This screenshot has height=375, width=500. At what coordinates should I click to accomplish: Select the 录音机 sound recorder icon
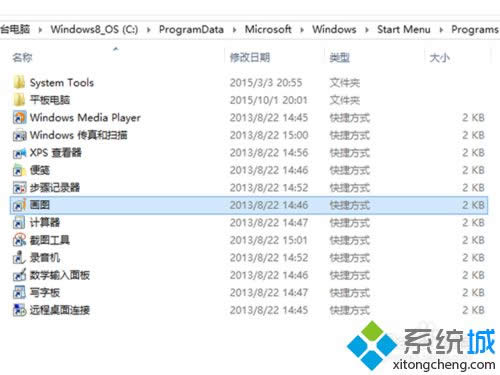point(19,258)
